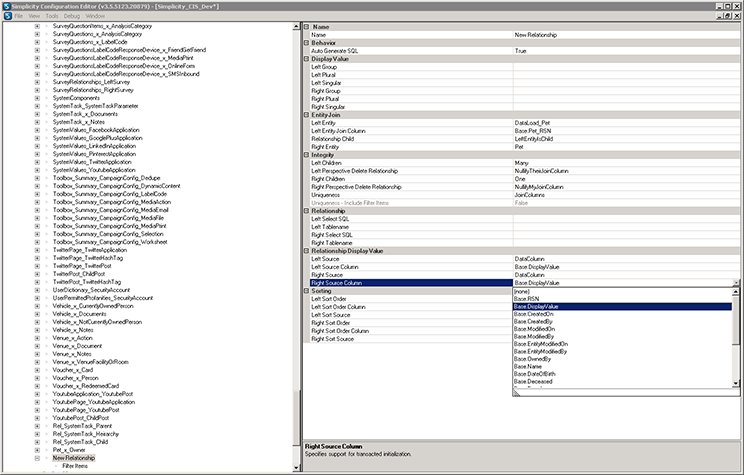Screen dimensions: 744x475
Task: Click the Simplicity app icon in menu bar
Action: point(7,16)
